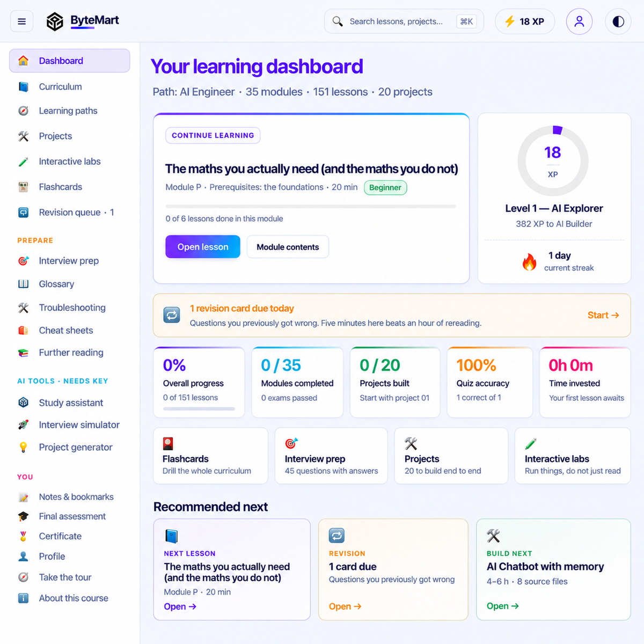Open Dashboard in the sidebar
This screenshot has height=644, width=644.
[x=70, y=61]
